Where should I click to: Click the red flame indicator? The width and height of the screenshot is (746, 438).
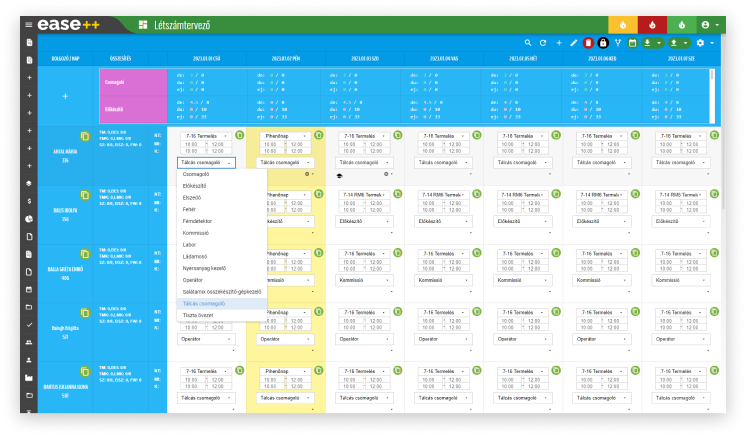652,25
